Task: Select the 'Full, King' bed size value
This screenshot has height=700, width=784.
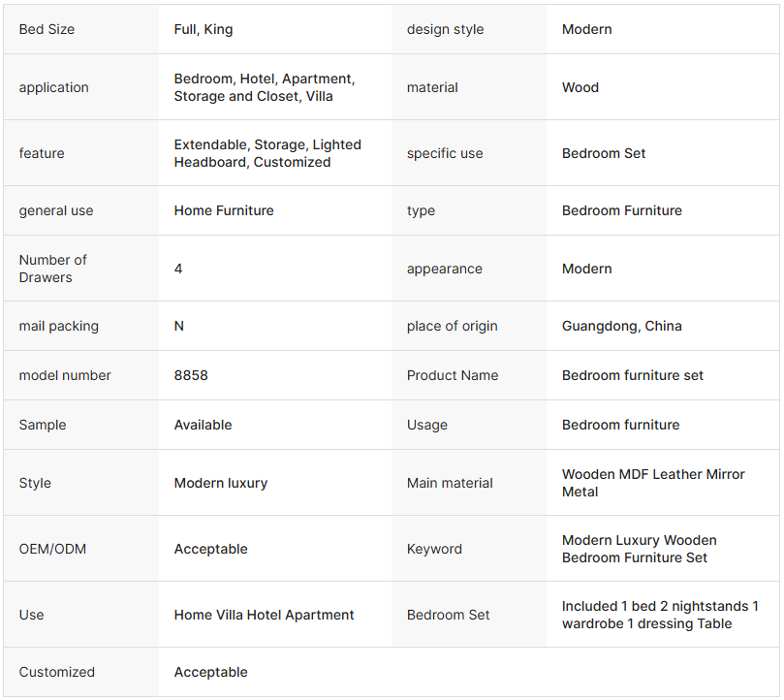Action: click(204, 29)
